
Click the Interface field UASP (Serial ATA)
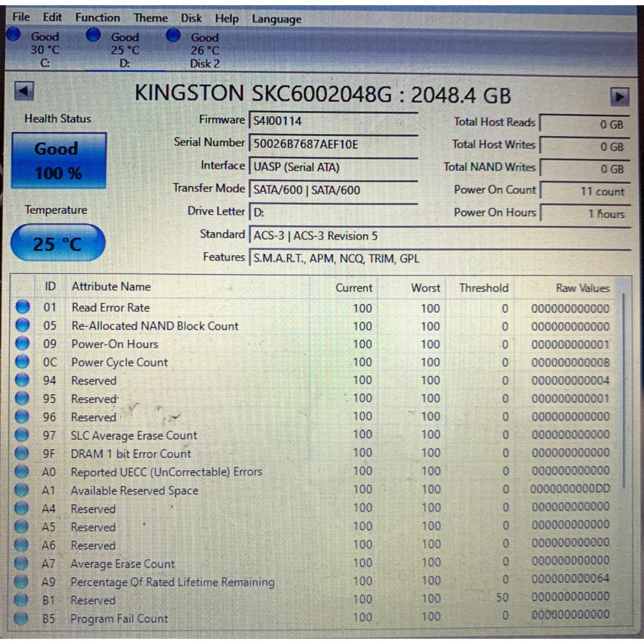tap(333, 166)
